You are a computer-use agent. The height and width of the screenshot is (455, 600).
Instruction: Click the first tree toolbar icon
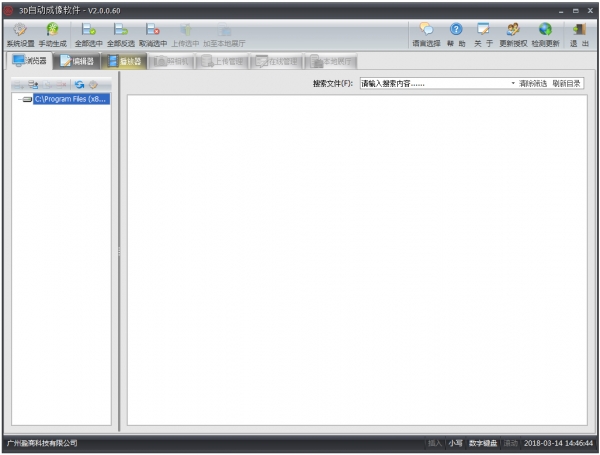[19, 85]
